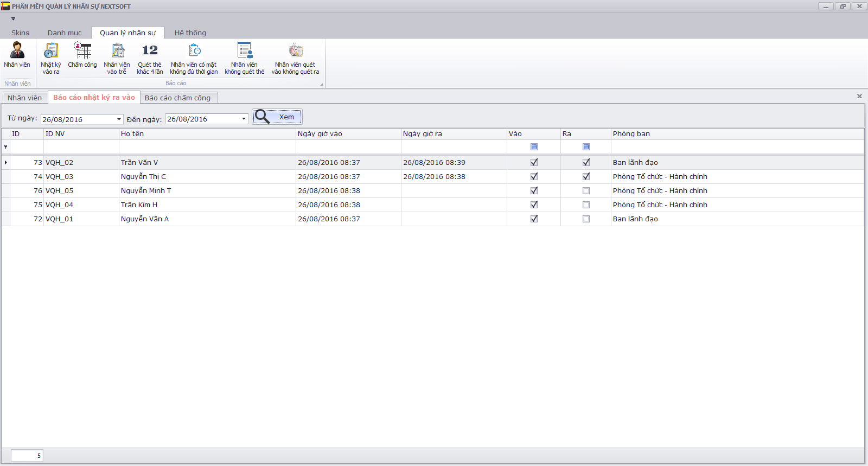Toggle the Vào checkbox for Nguyễn Văn A
This screenshot has width=868, height=466.
(x=534, y=219)
